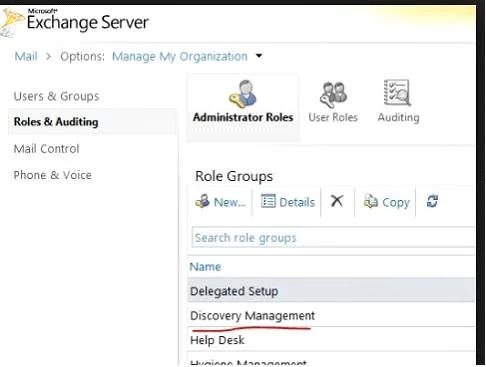486x367 pixels.
Task: Go to Mail link in breadcrumb
Action: pos(26,56)
